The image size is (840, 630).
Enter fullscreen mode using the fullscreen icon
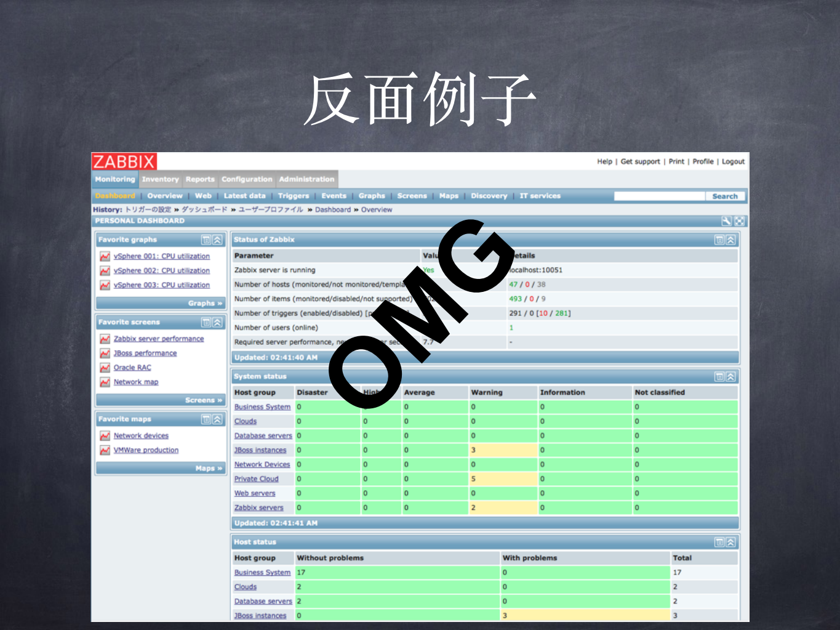[739, 220]
